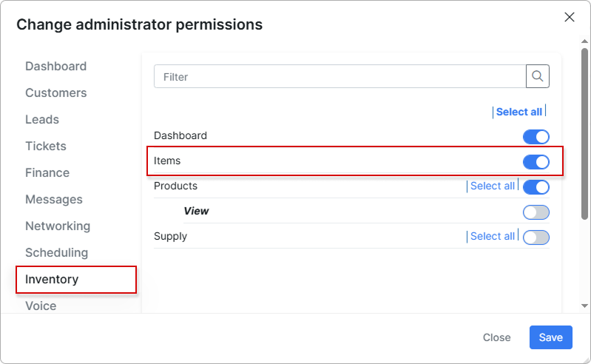Go to Networking section
591x364 pixels.
(x=58, y=226)
